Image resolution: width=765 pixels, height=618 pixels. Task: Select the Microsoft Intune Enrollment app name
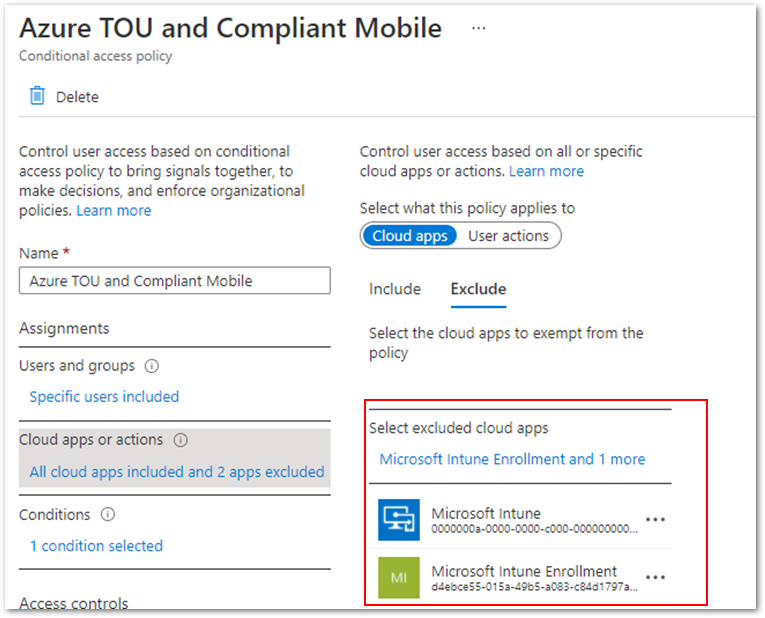524,571
